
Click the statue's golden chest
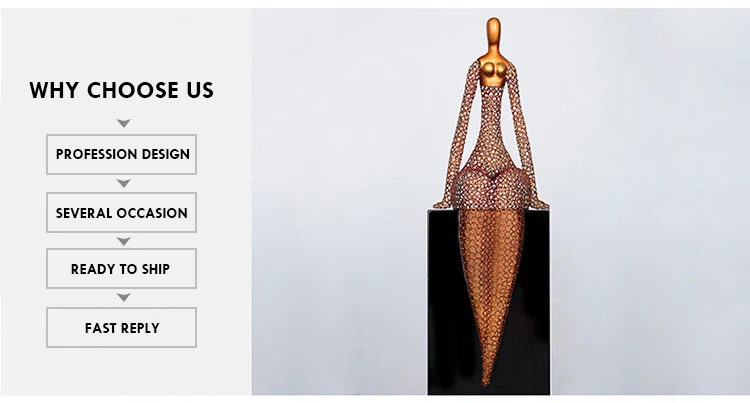[493, 71]
